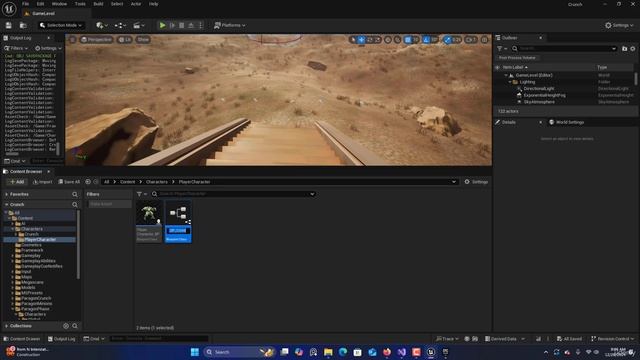
Task: Open editor Settings dropdown at top right
Action: (619, 25)
